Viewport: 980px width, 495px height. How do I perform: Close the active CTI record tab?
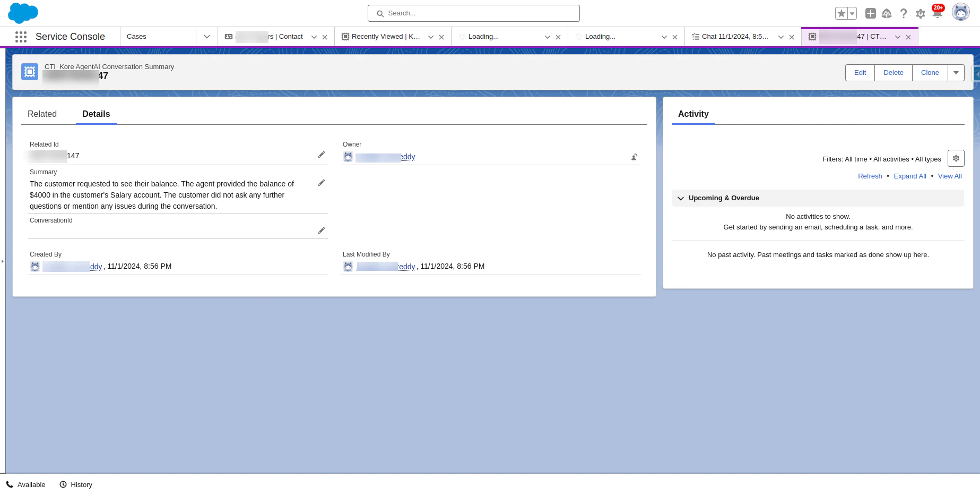908,37
